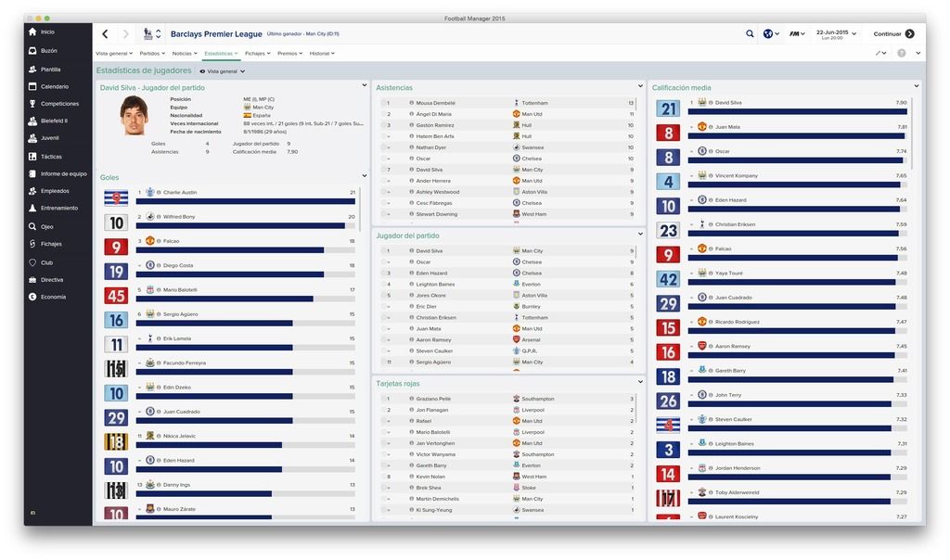Open the world globe dropdown
The image size is (950, 560).
pyautogui.click(x=771, y=34)
